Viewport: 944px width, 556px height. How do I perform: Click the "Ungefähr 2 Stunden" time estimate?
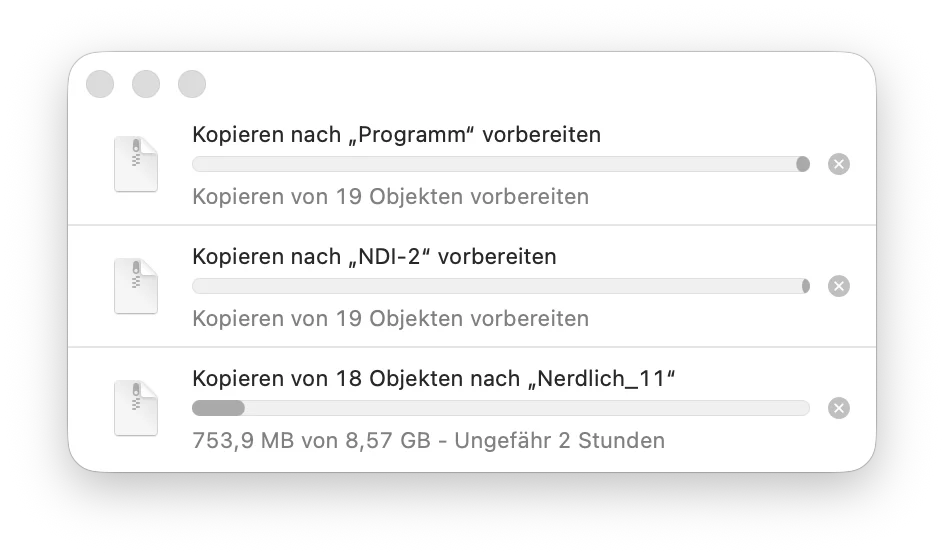pos(559,440)
